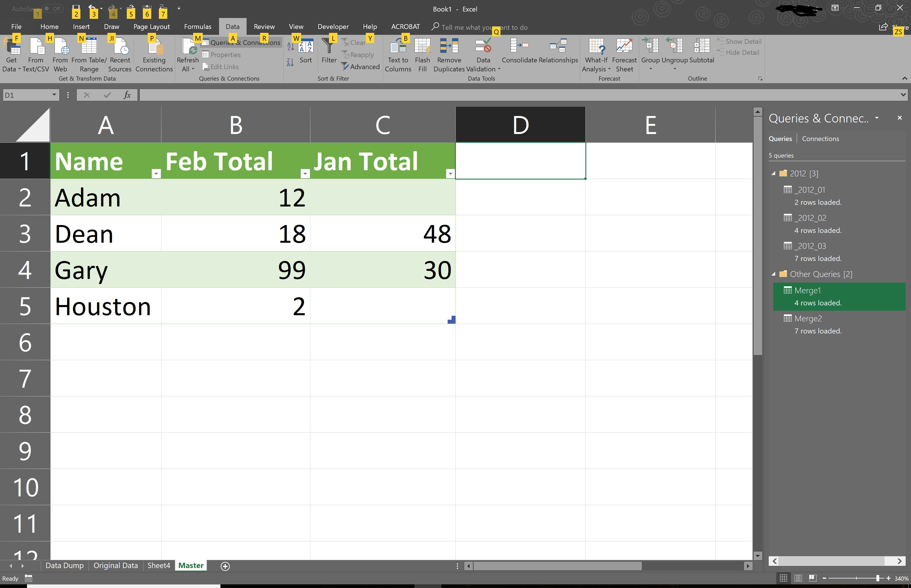Open the Formulas ribbon tab
The height and width of the screenshot is (588, 911).
198,26
